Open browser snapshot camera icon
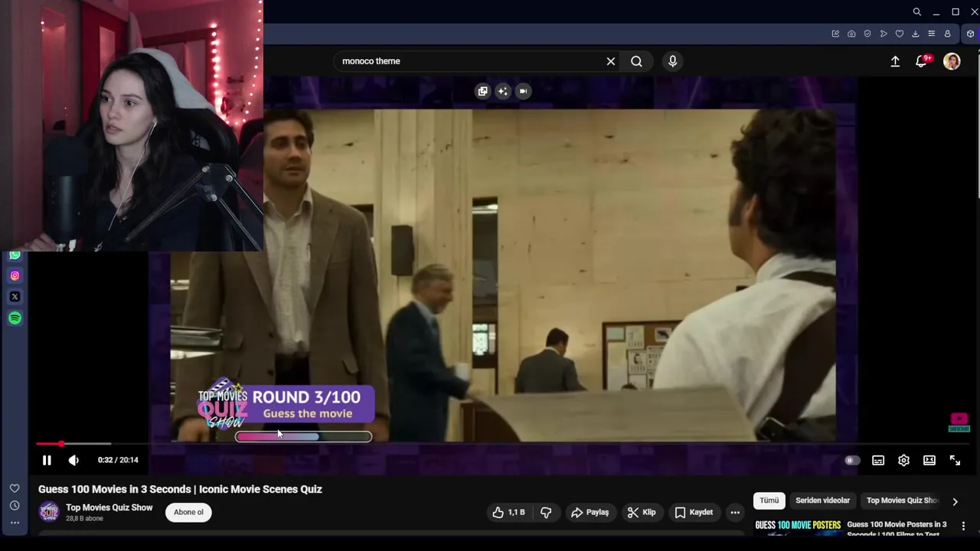 click(x=851, y=34)
